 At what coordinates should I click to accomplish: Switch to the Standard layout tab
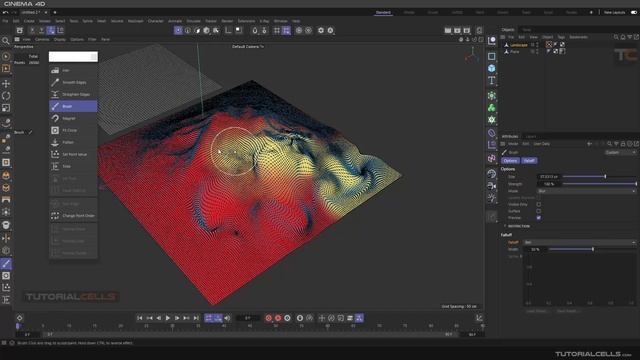pyautogui.click(x=383, y=13)
